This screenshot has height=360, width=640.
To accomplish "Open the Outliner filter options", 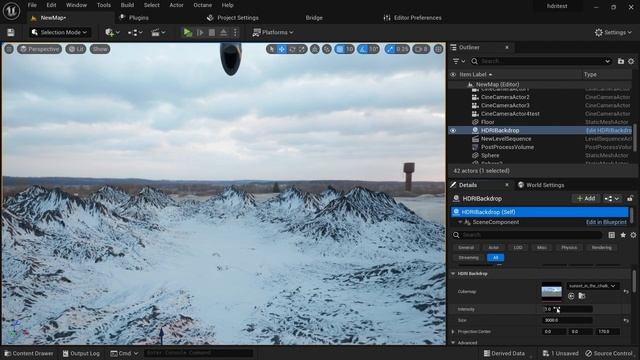I will coord(459,61).
